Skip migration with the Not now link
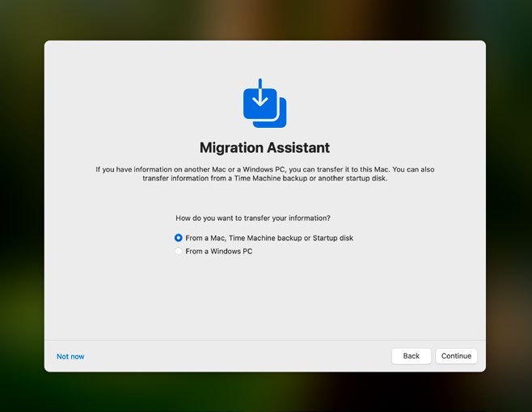 70,356
